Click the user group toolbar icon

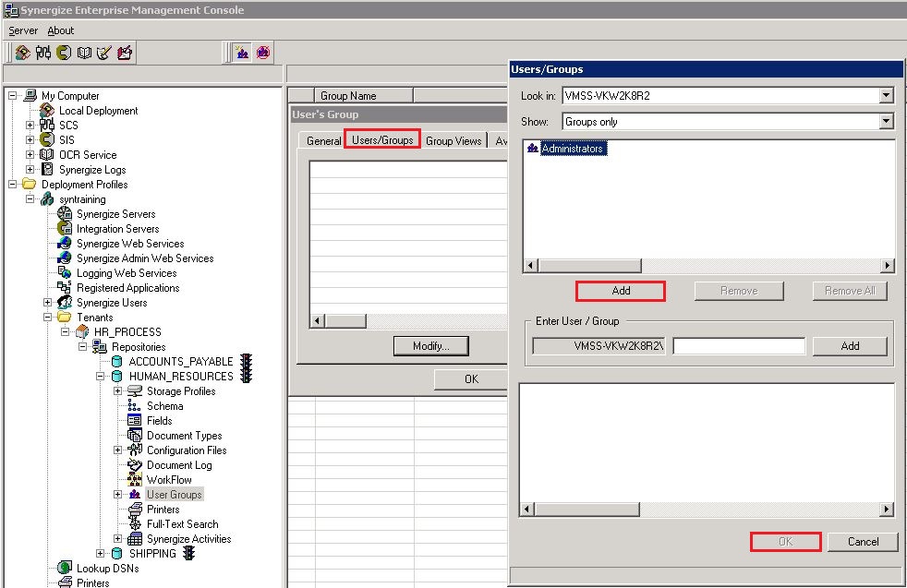[242, 53]
